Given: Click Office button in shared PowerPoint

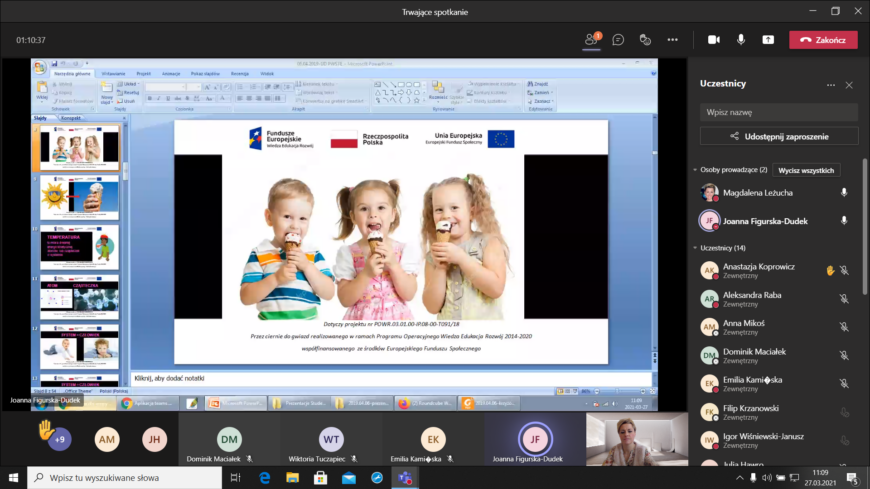Looking at the screenshot, I should point(39,68).
